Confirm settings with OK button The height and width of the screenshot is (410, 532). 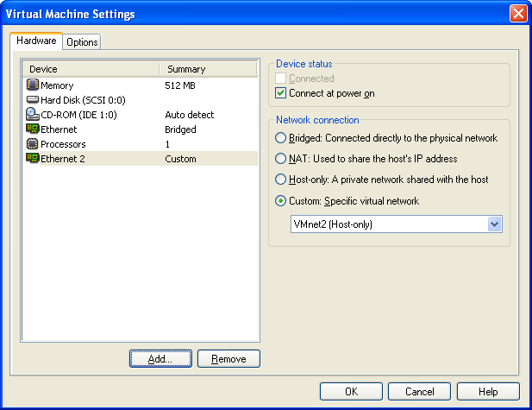[x=350, y=392]
